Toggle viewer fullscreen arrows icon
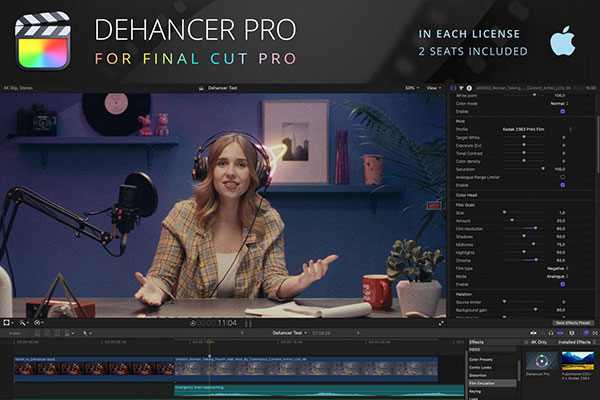The height and width of the screenshot is (400, 600). [x=441, y=323]
